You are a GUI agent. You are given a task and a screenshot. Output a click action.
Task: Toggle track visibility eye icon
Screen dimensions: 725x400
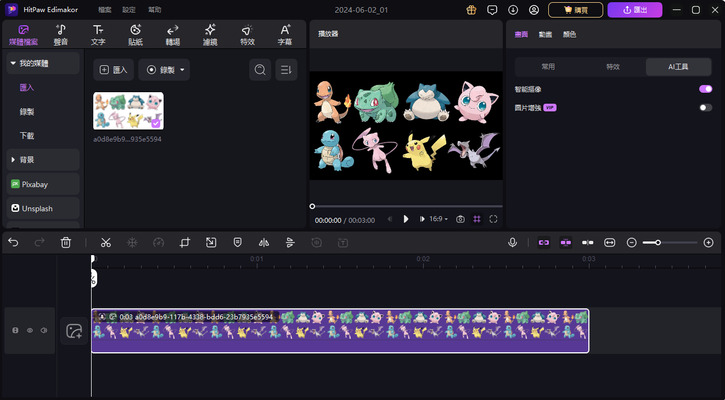[x=30, y=330]
